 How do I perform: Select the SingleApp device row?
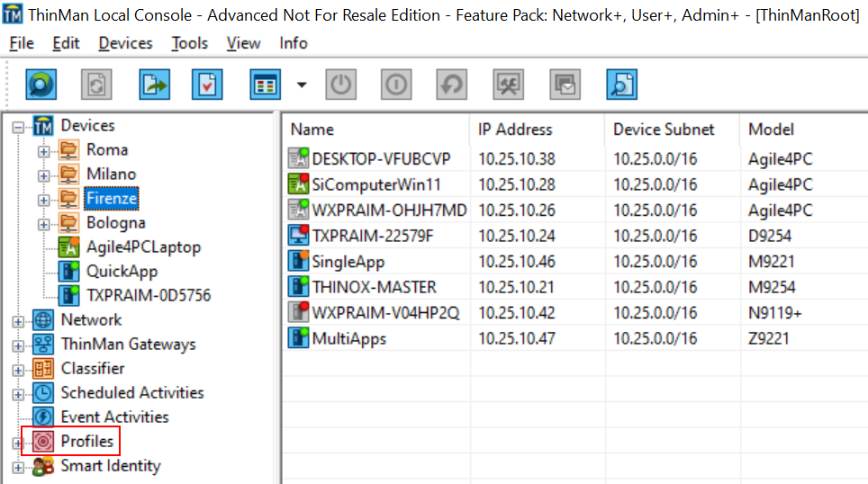click(575, 262)
